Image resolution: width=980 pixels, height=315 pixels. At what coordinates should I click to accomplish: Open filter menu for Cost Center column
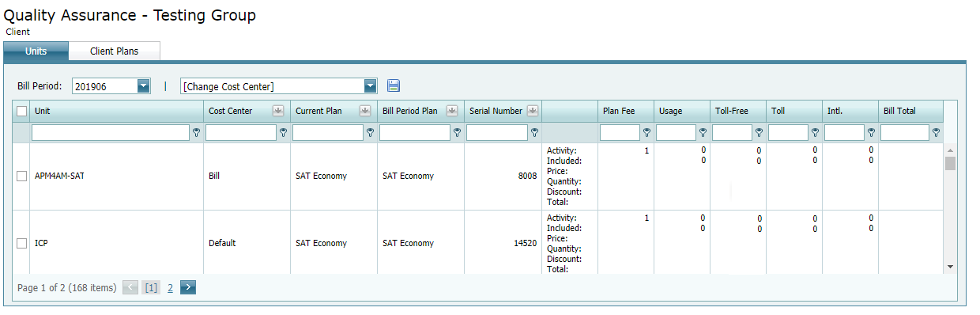pyautogui.click(x=283, y=133)
